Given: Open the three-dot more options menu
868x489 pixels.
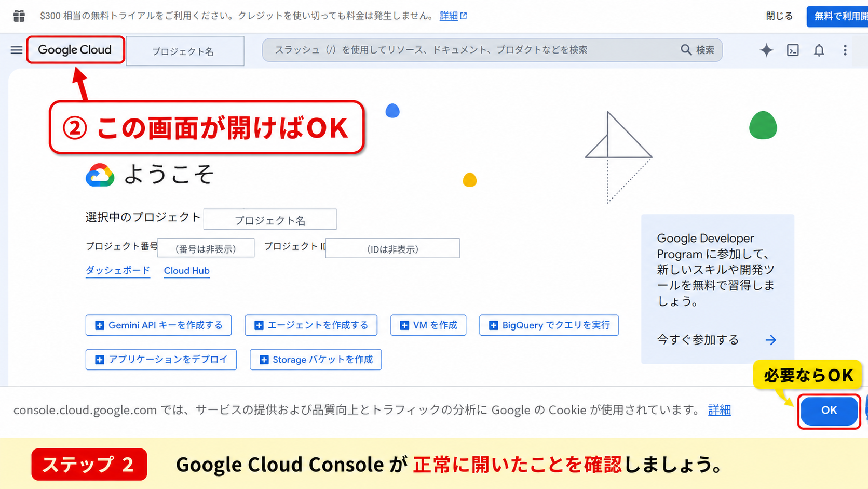Looking at the screenshot, I should tap(845, 50).
